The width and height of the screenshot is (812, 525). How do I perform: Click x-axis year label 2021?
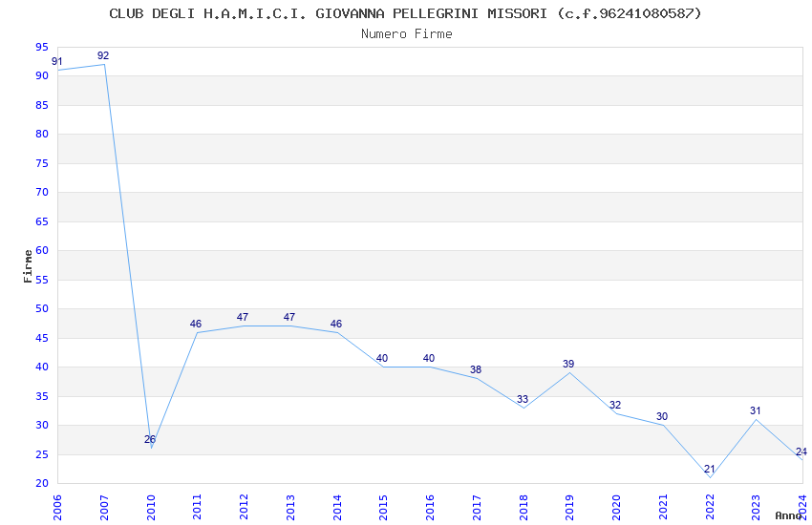point(663,507)
